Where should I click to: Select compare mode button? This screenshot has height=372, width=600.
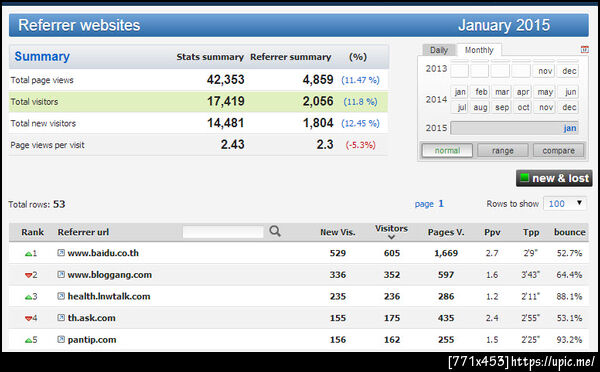click(558, 150)
